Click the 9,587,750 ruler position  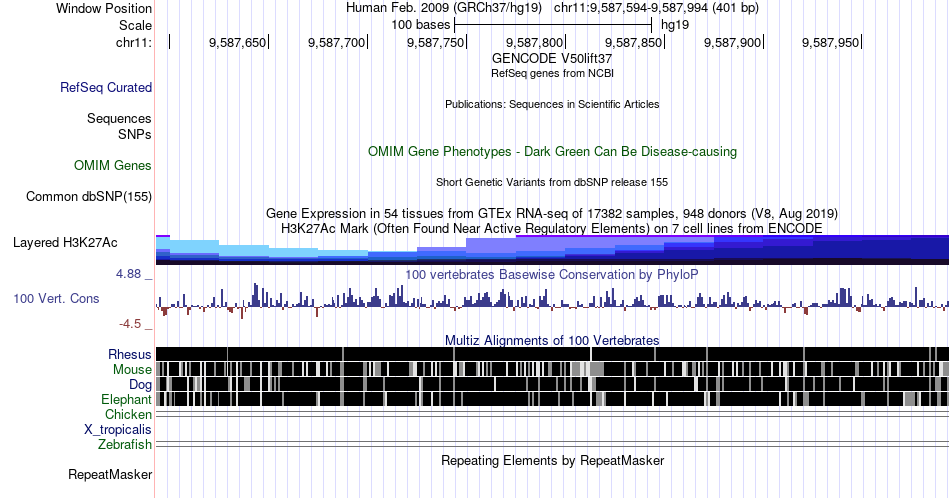tap(436, 42)
